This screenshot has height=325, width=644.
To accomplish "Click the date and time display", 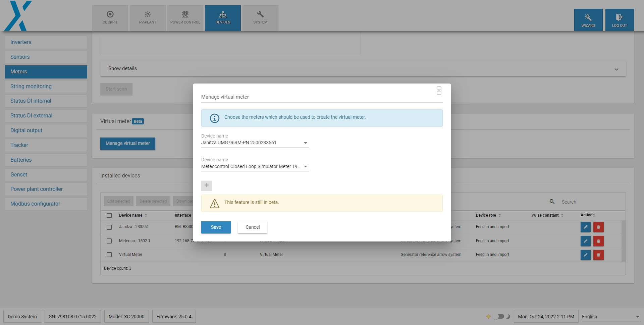I will click(x=546, y=317).
